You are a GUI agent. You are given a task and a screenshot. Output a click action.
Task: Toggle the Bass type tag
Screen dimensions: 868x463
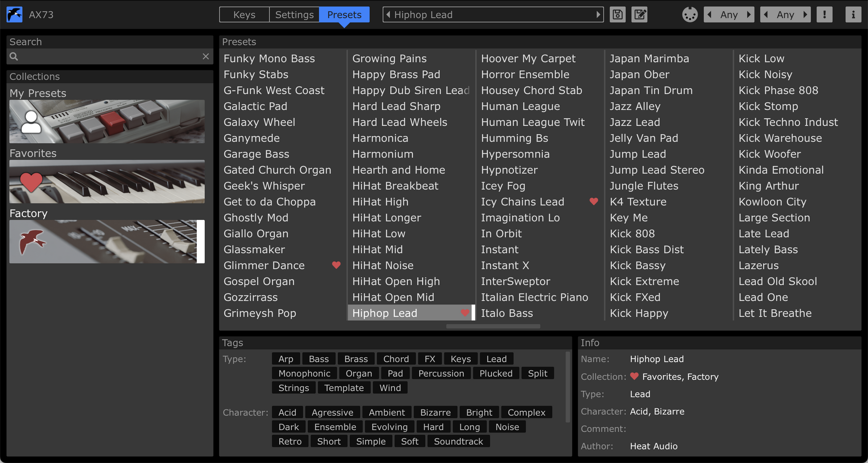click(x=319, y=359)
